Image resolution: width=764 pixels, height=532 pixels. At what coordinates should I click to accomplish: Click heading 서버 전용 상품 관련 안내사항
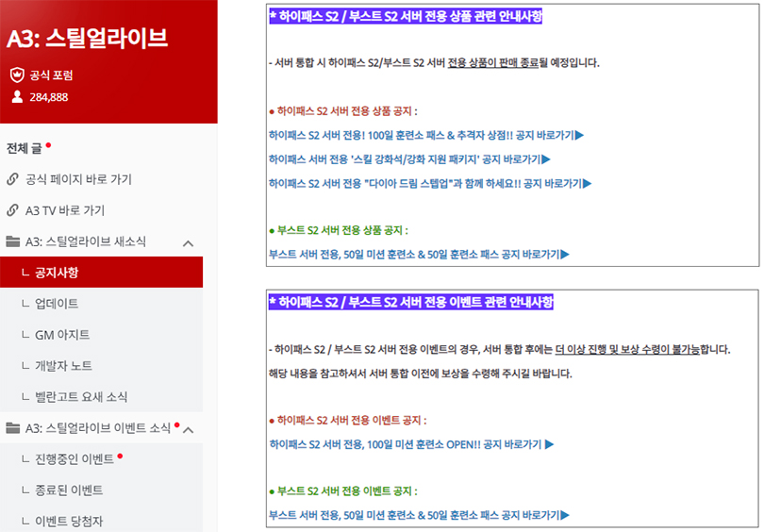(x=406, y=16)
